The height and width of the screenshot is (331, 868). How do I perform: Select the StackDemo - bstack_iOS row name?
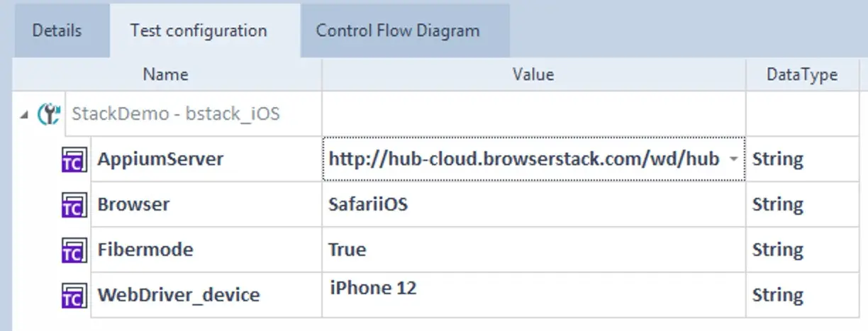(176, 113)
